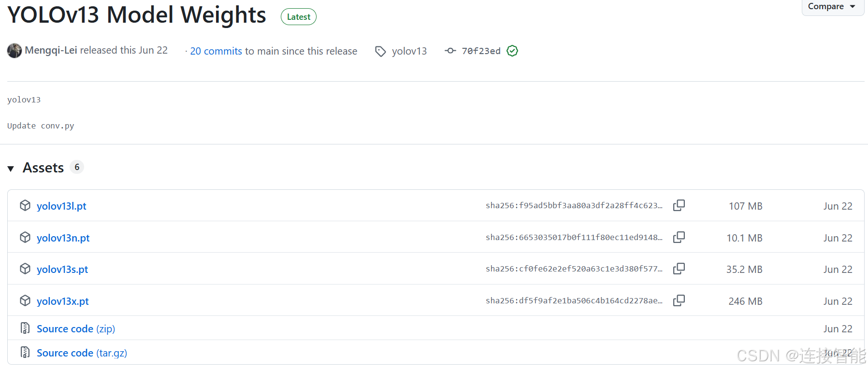Copy the sha256 hash of yolov13n.pt

(679, 237)
